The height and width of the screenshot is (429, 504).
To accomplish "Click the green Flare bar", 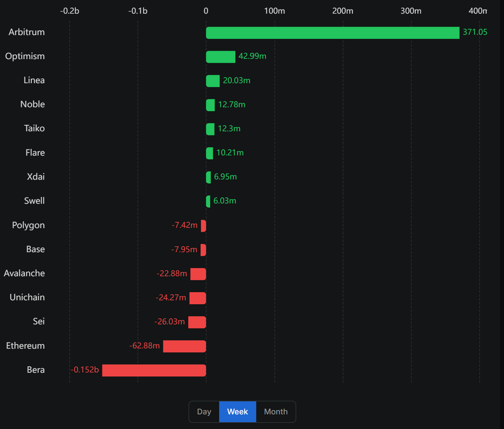I will point(210,153).
